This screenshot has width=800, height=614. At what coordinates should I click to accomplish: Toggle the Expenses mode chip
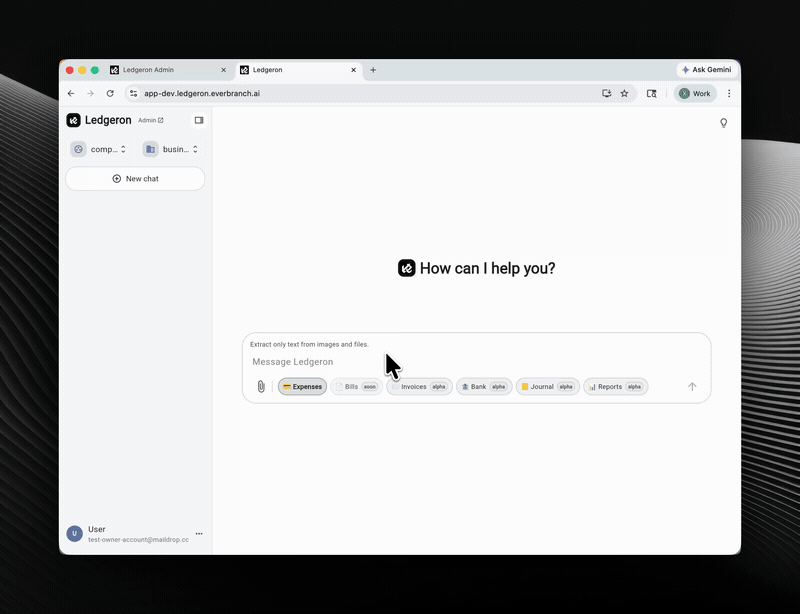point(302,387)
